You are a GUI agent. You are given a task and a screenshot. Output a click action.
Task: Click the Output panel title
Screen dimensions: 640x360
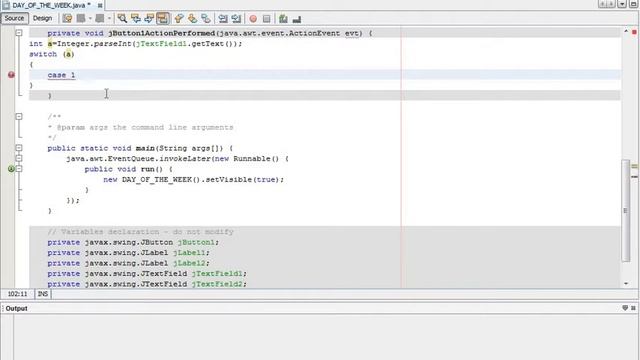coord(17,308)
